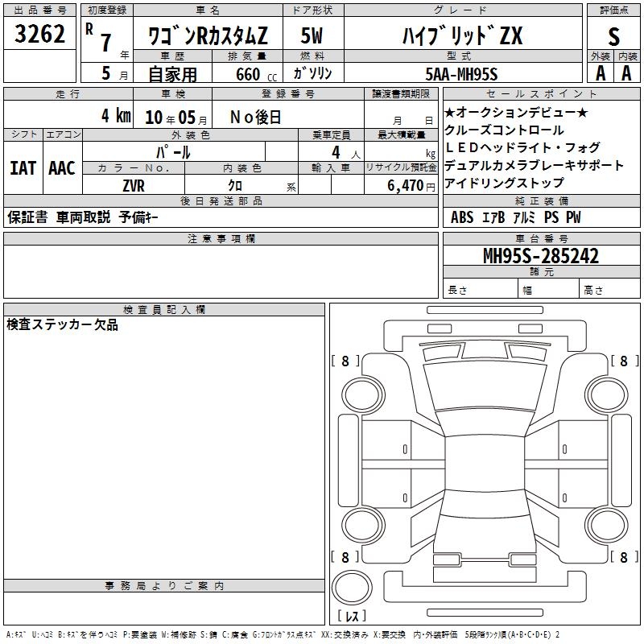The image size is (644, 644).
Task: Select car name ワゴンRカスタムZ
Action: 208,35
